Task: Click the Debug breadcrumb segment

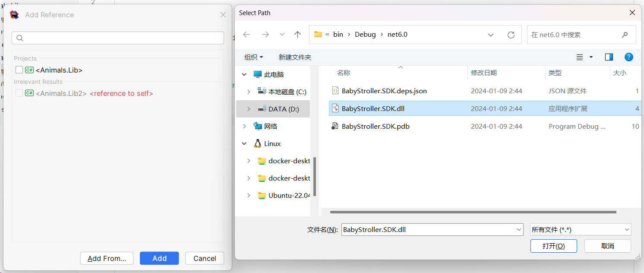Action: point(365,35)
